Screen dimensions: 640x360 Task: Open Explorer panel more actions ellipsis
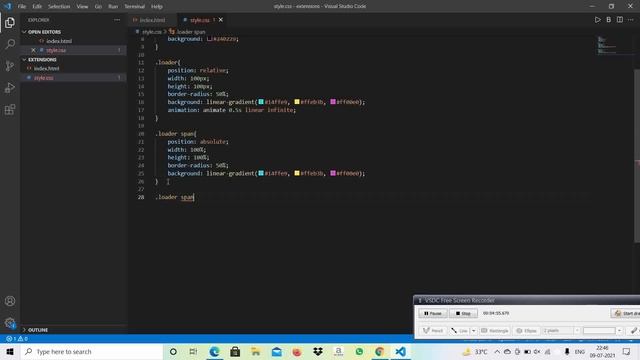click(117, 20)
